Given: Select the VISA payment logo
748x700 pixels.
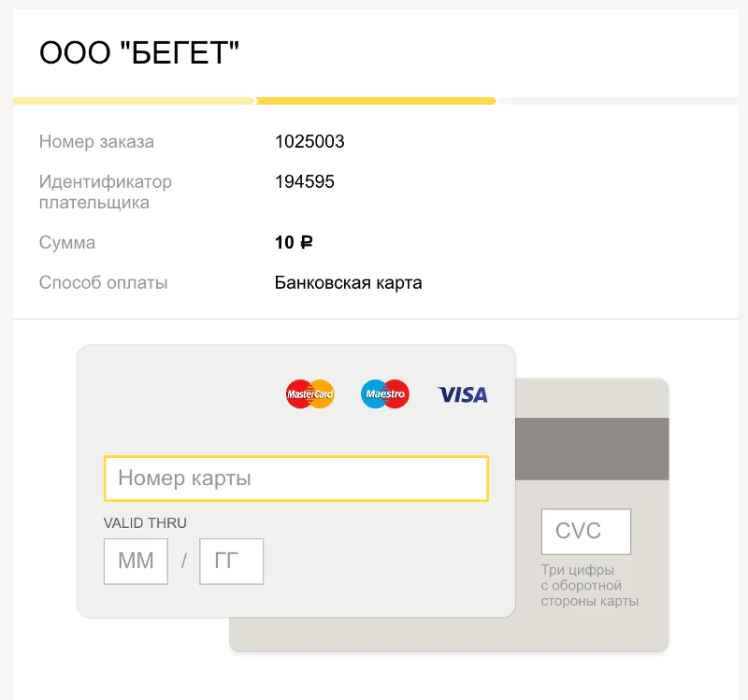Looking at the screenshot, I should pos(462,393).
